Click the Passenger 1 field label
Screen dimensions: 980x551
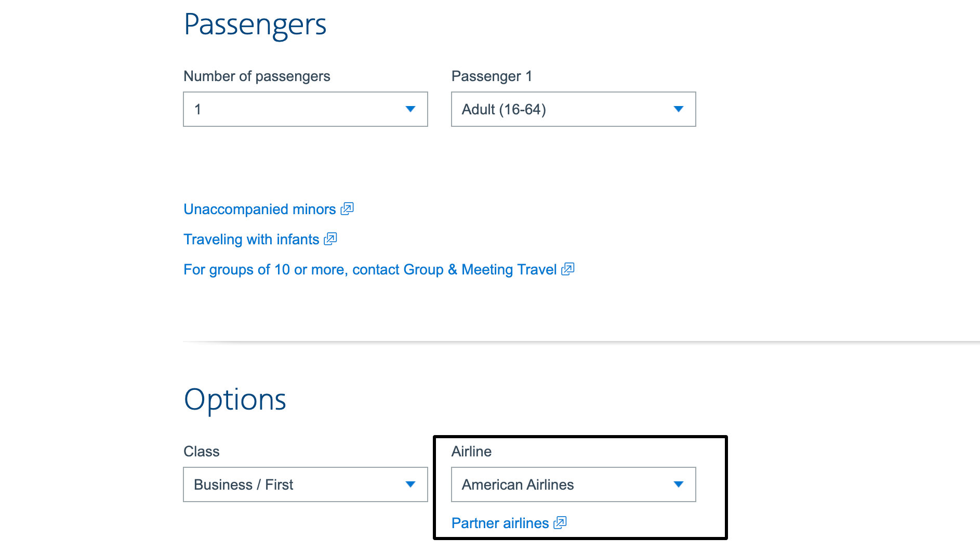(x=492, y=76)
